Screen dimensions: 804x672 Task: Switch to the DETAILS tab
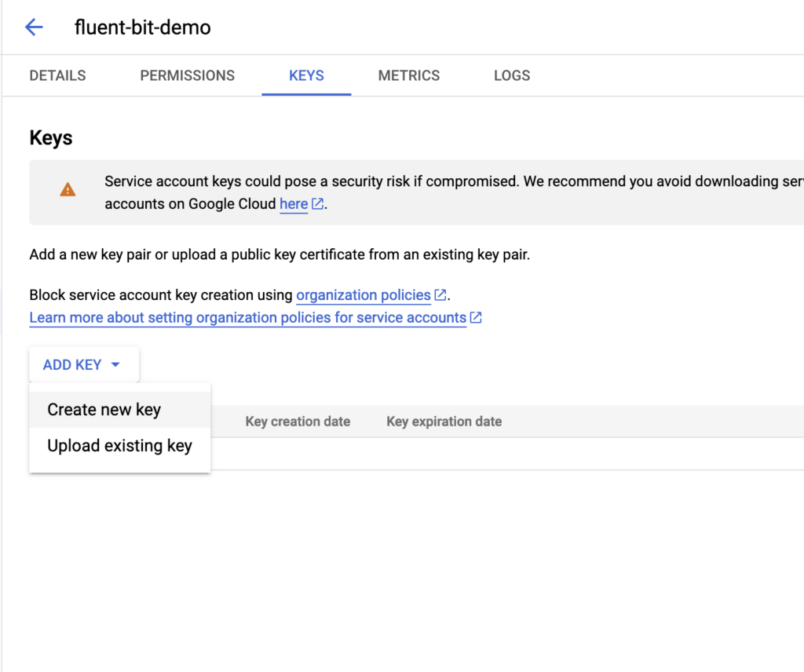pos(57,76)
